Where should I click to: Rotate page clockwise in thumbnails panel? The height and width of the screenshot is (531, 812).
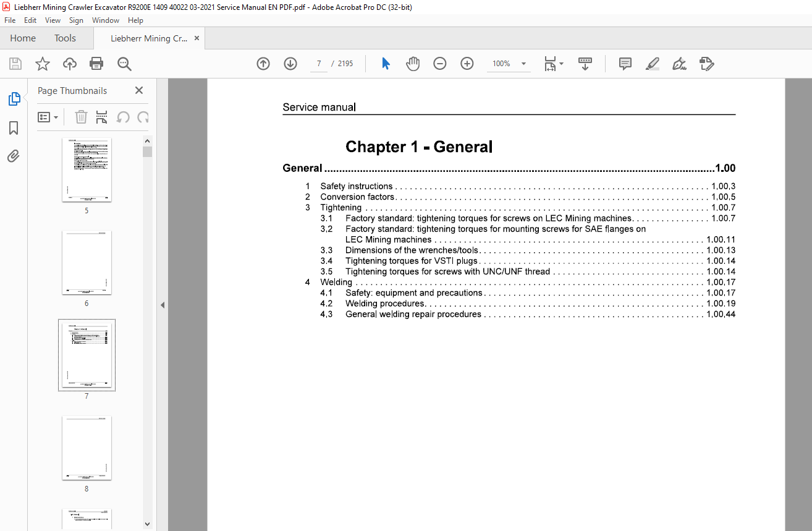point(143,117)
